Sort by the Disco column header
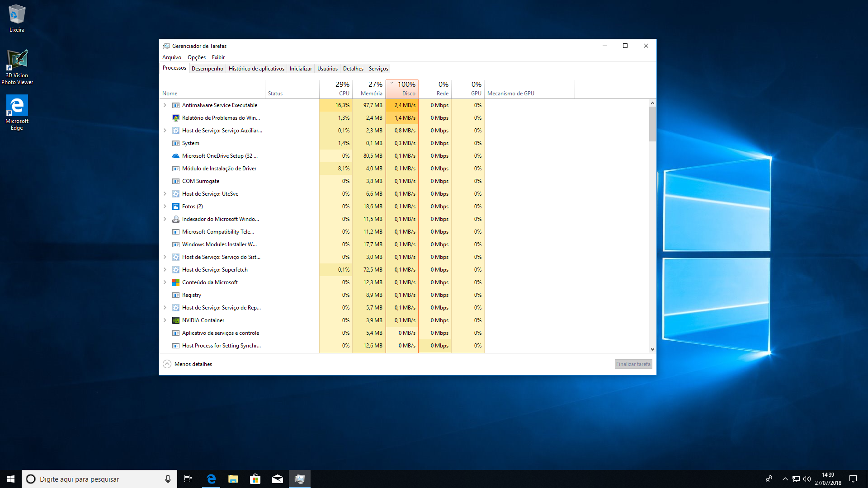868x488 pixels. point(402,89)
